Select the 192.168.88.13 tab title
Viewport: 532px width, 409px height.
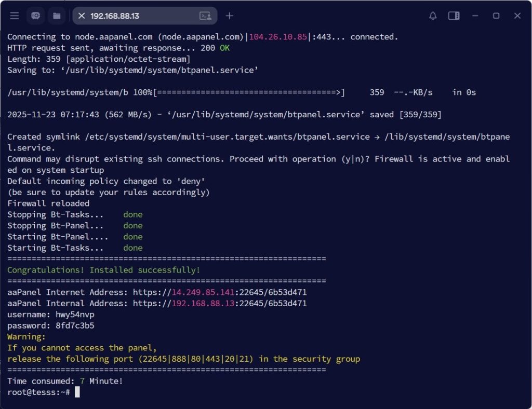point(115,16)
